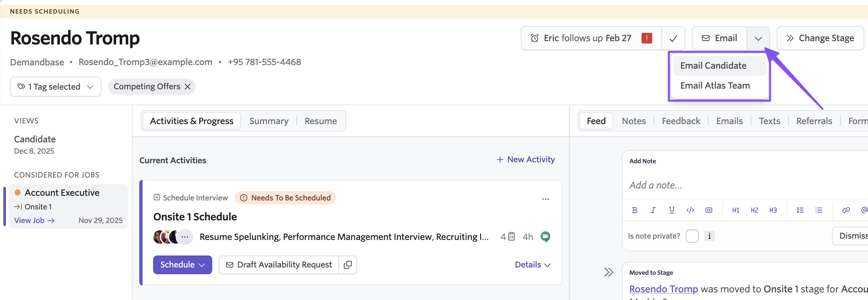Apply italic formatting in note editor
Image resolution: width=868 pixels, height=300 pixels.
click(x=653, y=210)
